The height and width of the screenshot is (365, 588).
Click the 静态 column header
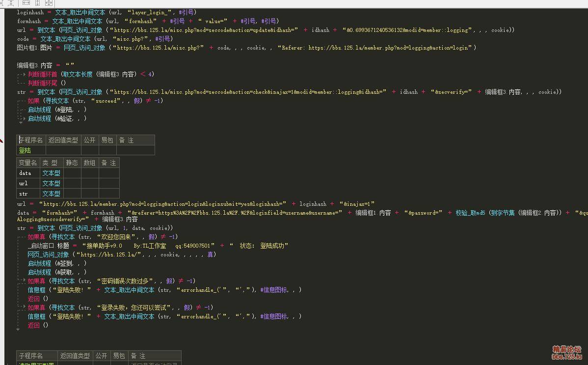(72, 163)
